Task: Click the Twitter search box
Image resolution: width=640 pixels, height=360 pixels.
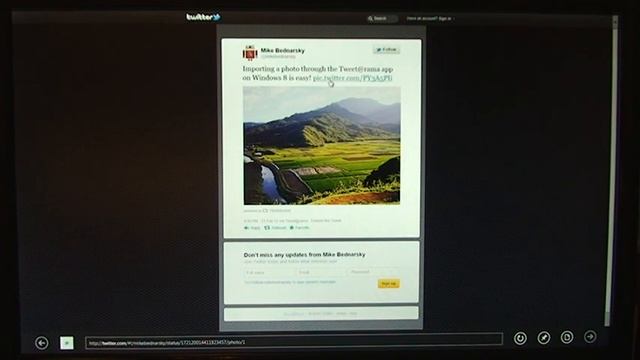Action: [x=382, y=18]
